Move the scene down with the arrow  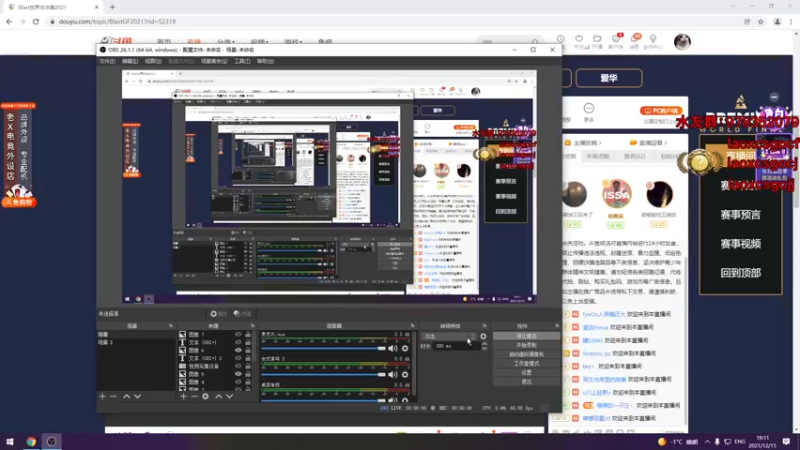(x=137, y=396)
